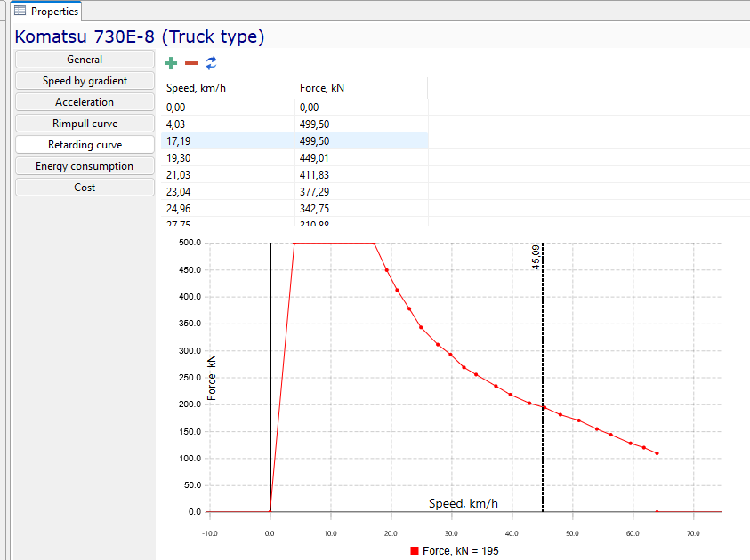Open the Rimpull curve section
This screenshot has height=560, width=750.
85,124
